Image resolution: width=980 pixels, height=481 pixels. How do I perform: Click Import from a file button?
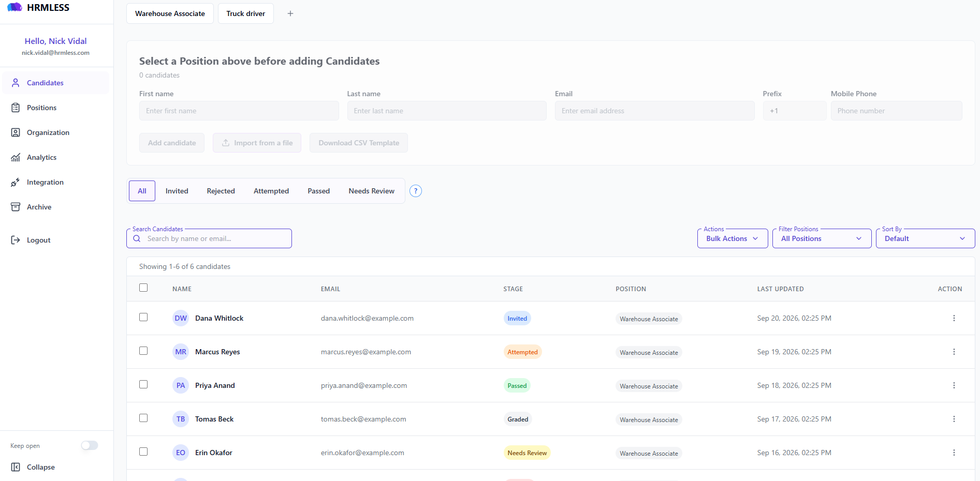coord(257,143)
